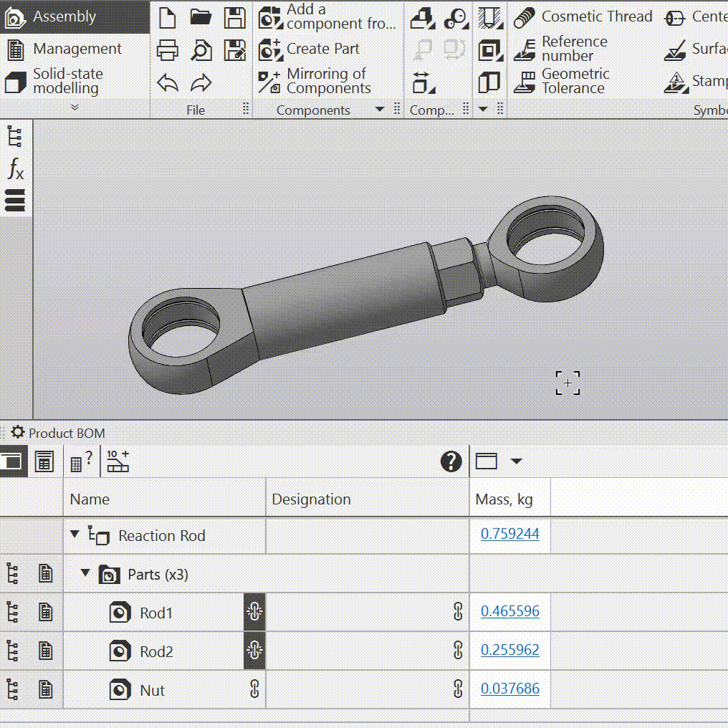Click the Designation column header
Screen dimensions: 728x728
click(x=312, y=499)
